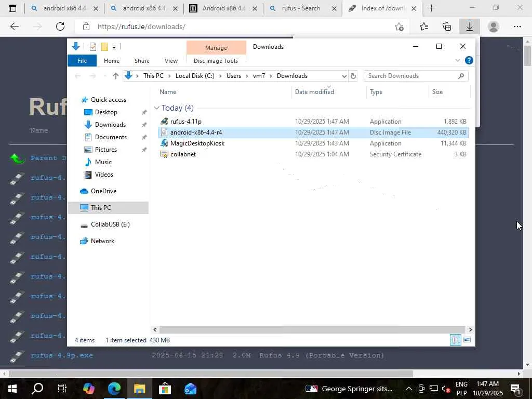Click search magnifier in Search Downloads box
Screen dimensions: 532x399
point(461,76)
